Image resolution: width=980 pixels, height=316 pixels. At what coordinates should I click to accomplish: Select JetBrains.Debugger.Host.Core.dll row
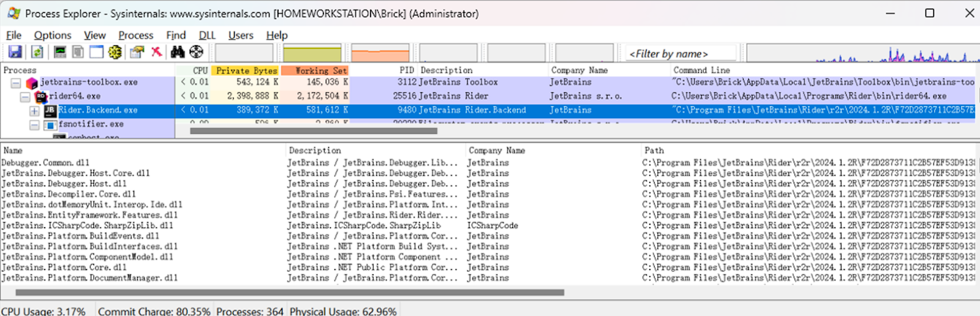pos(488,173)
